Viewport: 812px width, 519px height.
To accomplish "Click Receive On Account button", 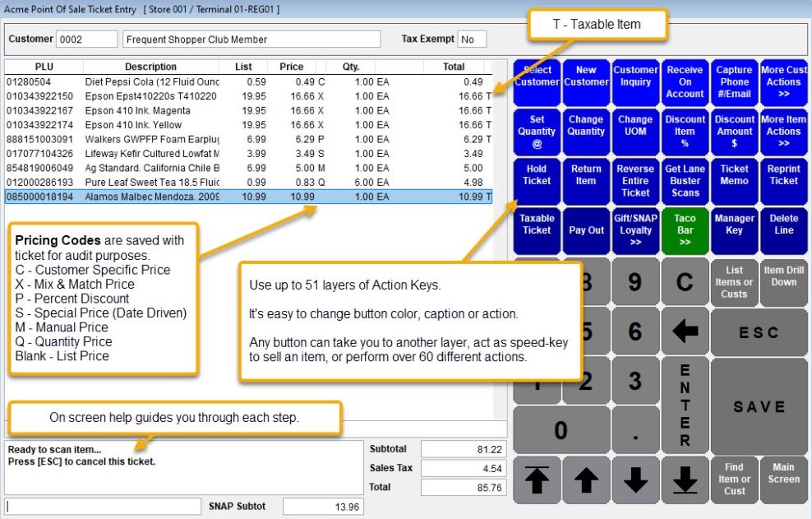I will point(685,82).
